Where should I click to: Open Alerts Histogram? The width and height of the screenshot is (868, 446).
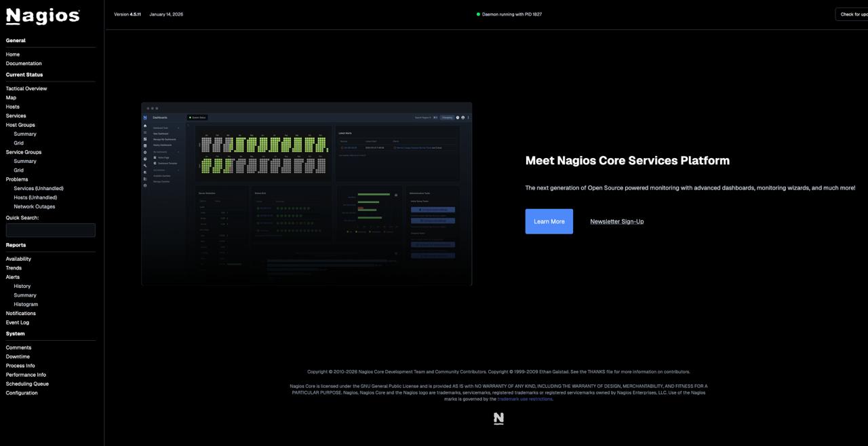click(26, 304)
